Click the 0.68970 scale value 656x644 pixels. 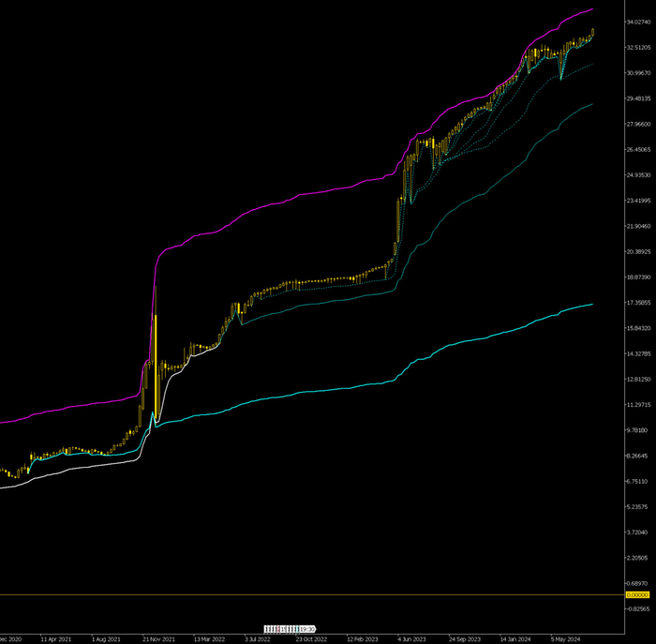click(x=638, y=583)
